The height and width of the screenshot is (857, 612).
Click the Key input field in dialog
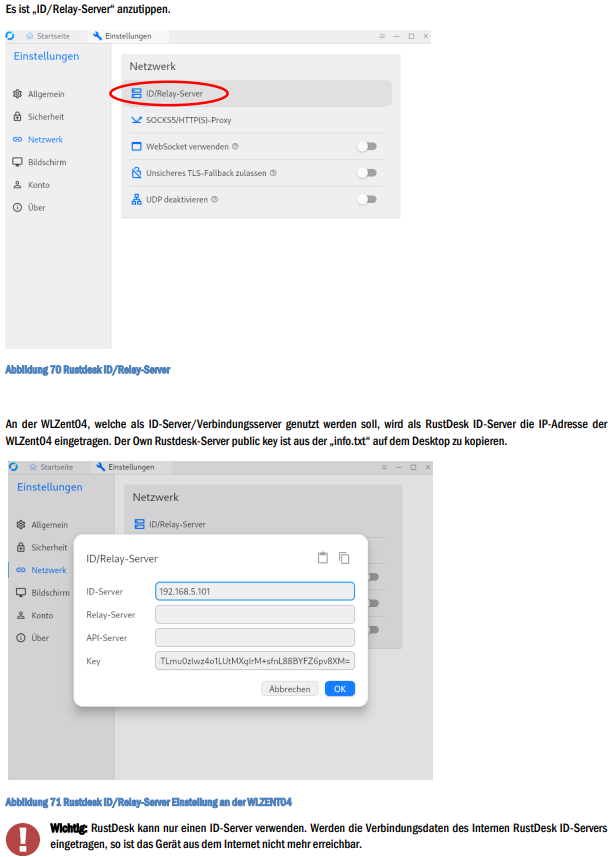pyautogui.click(x=255, y=661)
